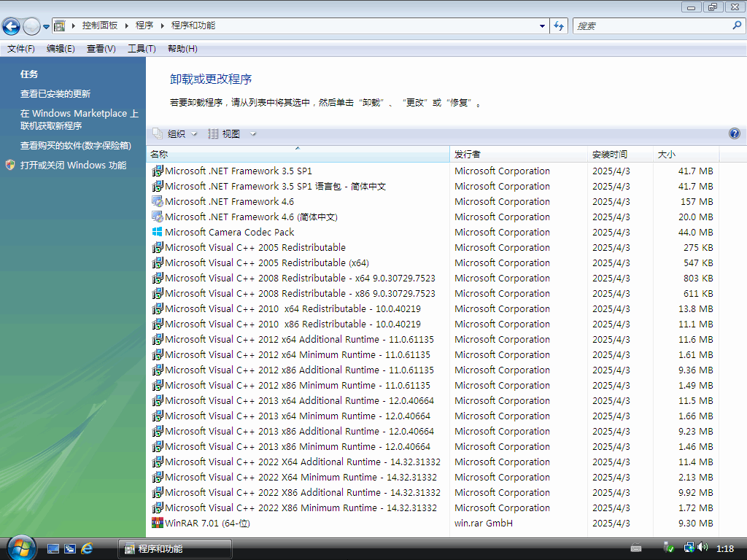Image resolution: width=747 pixels, height=560 pixels.
Task: Click the refresh button beside address bar
Action: (559, 26)
